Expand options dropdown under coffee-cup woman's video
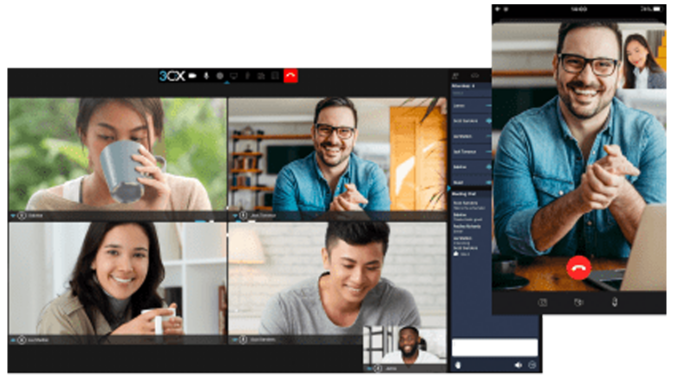Screen dimensions: 675x379 pyautogui.click(x=13, y=215)
